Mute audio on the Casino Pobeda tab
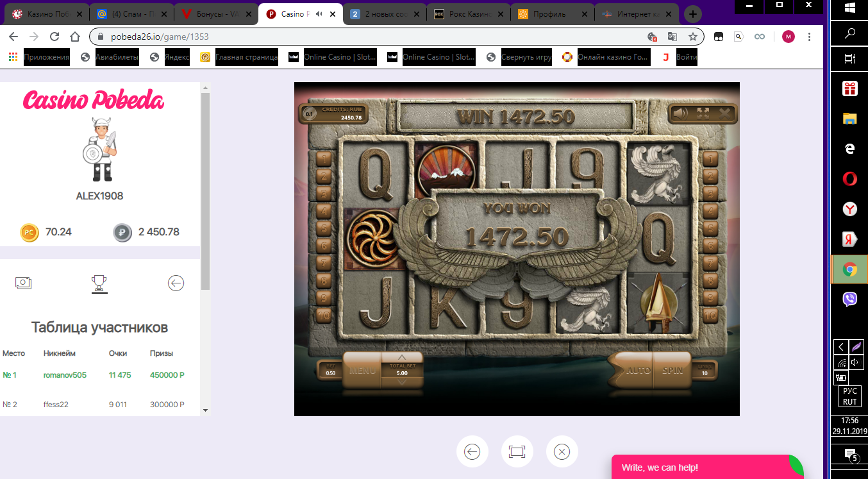The height and width of the screenshot is (479, 868). coord(318,13)
